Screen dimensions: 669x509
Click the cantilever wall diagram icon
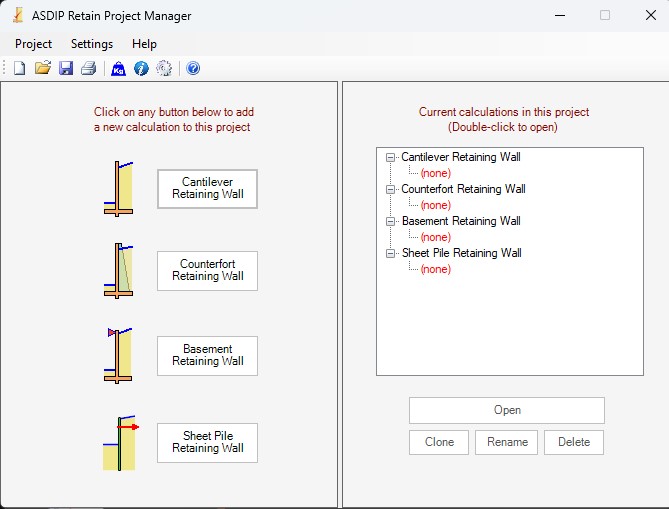[118, 189]
